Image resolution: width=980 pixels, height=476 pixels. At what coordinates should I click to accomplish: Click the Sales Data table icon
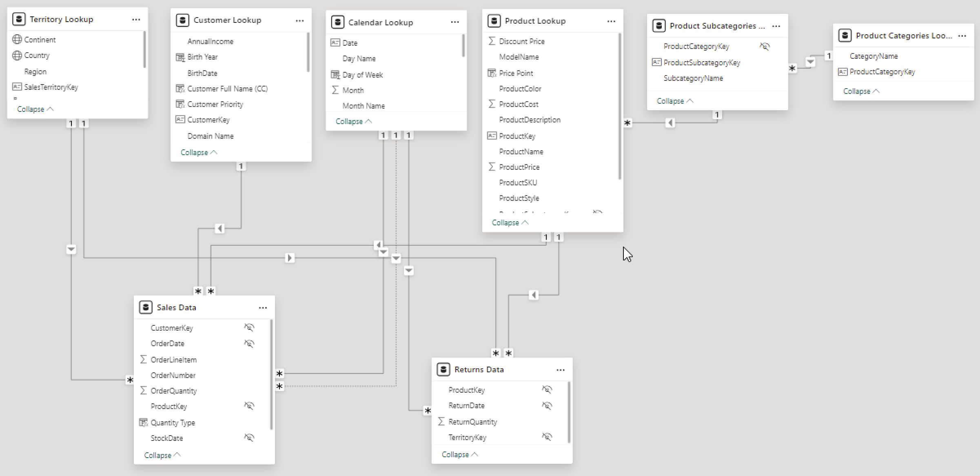[146, 307]
